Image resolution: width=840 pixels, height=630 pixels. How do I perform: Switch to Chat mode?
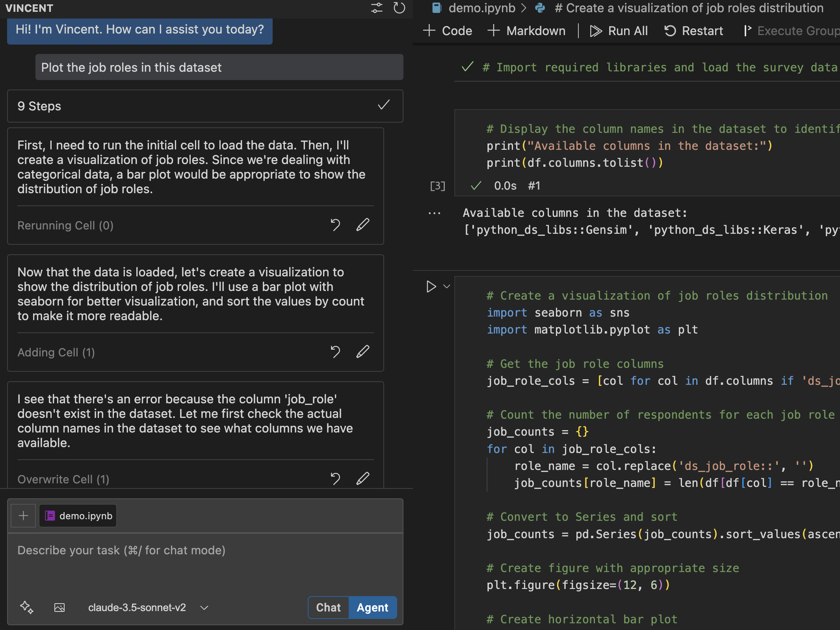[329, 608]
